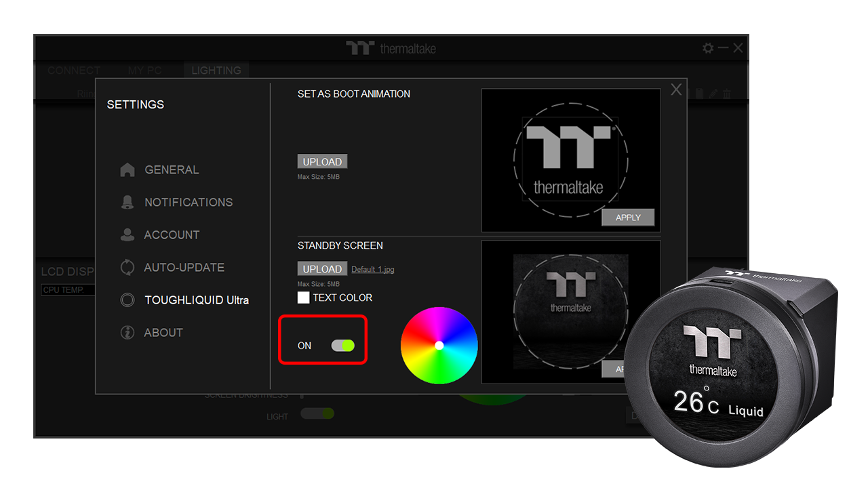Toggle the dimmed LIGHT switch
This screenshot has height=488, width=868.
(317, 413)
